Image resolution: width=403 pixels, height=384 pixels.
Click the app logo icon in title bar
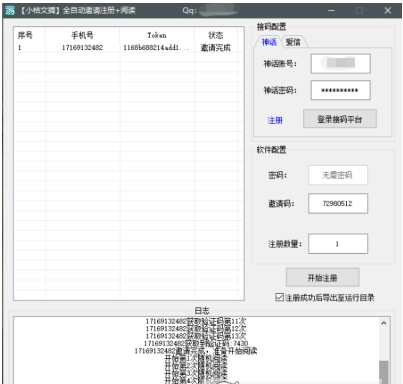click(x=10, y=11)
